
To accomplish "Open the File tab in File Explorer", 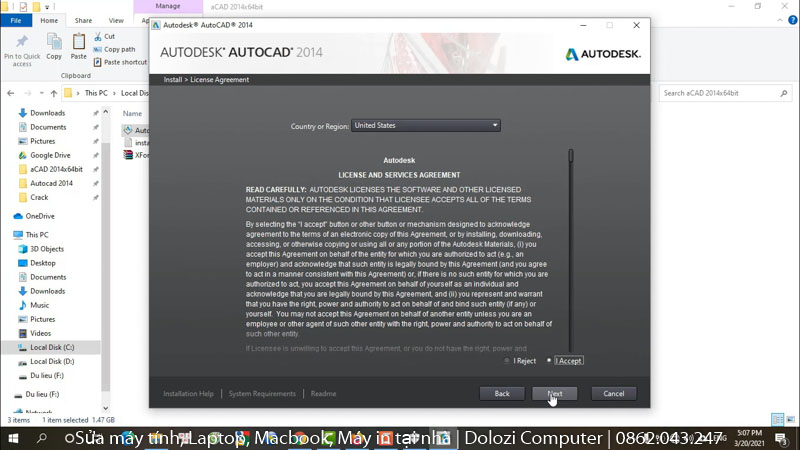I will [x=16, y=20].
